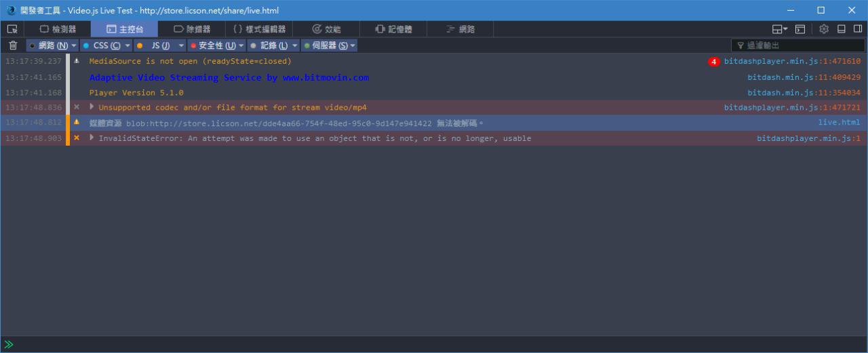The width and height of the screenshot is (868, 353).
Task: Open the JS (J) filter dropdown arrow
Action: pyautogui.click(x=181, y=45)
